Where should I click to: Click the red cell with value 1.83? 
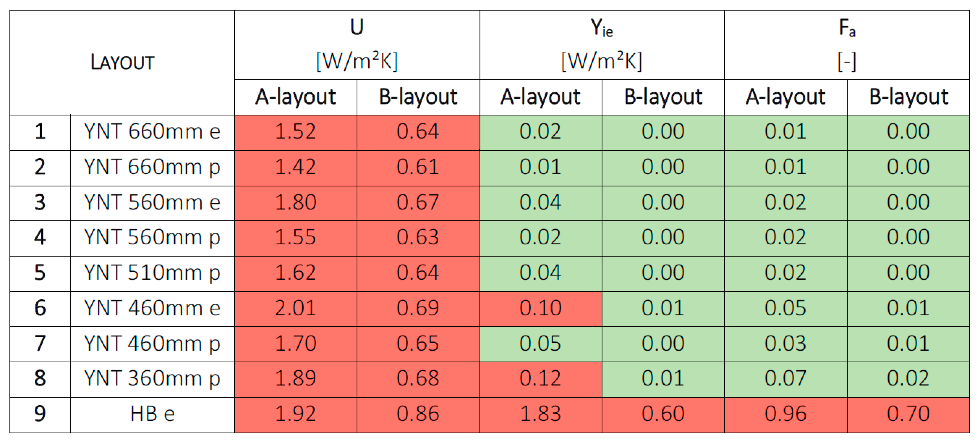point(540,414)
